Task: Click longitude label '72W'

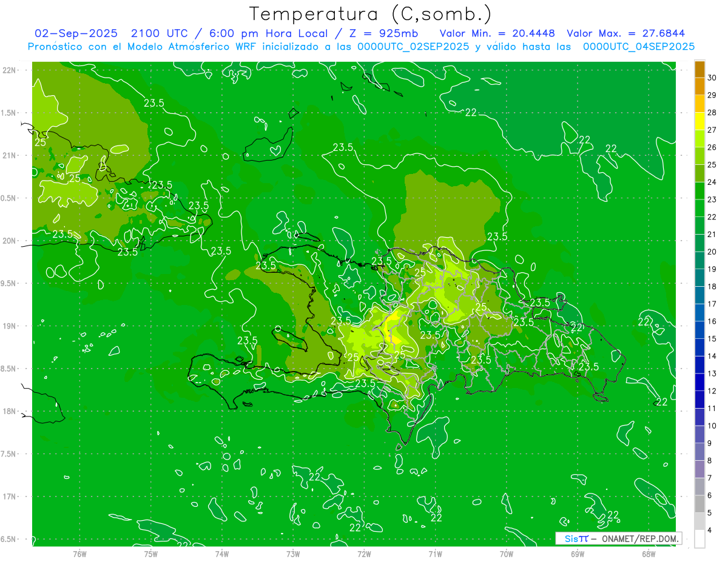Action: pos(364,554)
